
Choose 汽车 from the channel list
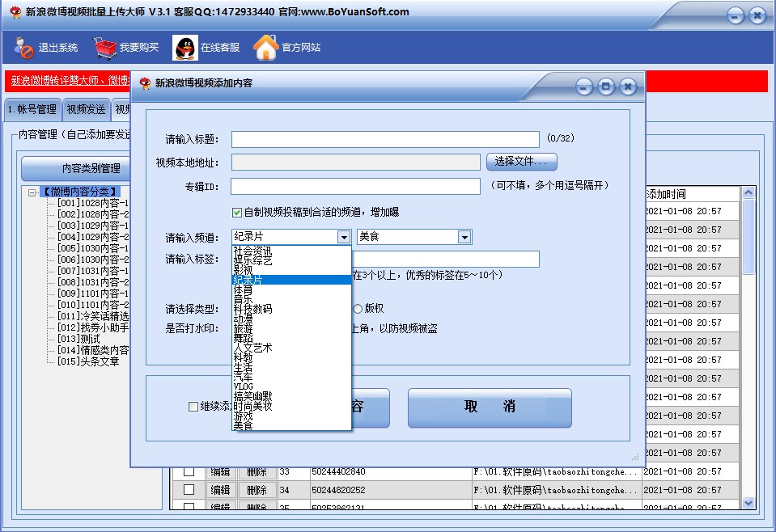pos(291,377)
